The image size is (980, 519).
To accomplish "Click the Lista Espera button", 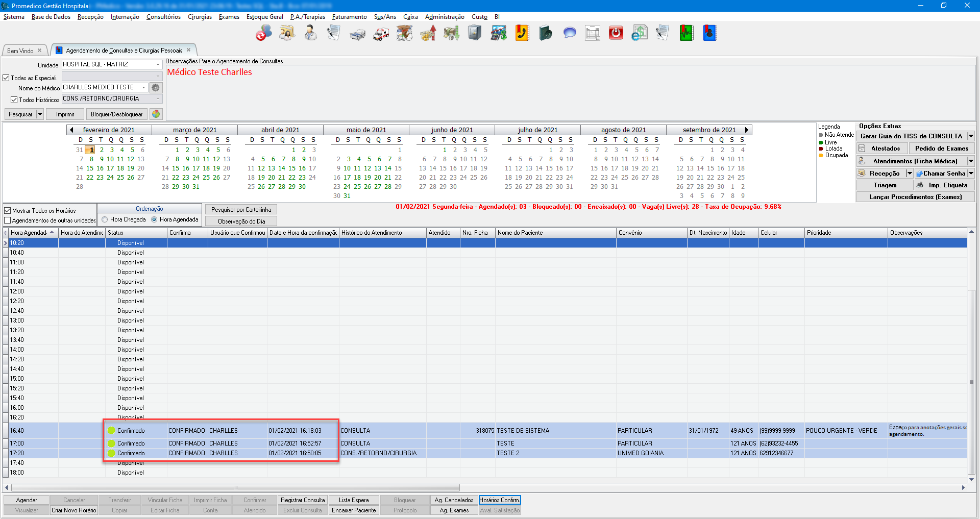I will point(353,500).
